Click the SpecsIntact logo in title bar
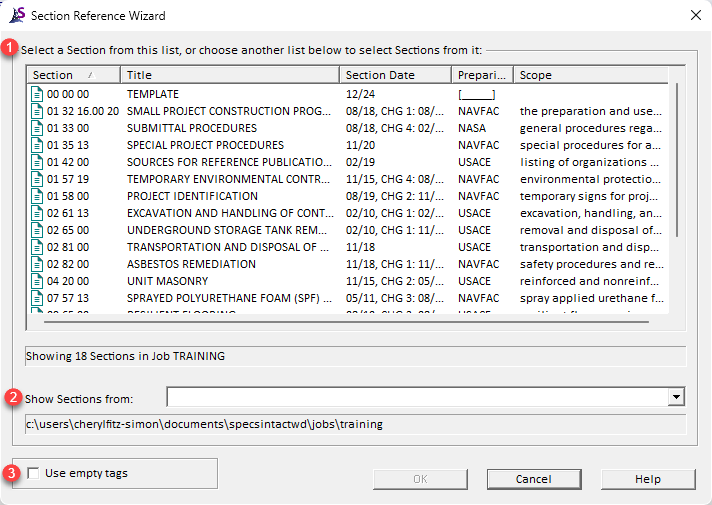712x505 pixels. [17, 15]
